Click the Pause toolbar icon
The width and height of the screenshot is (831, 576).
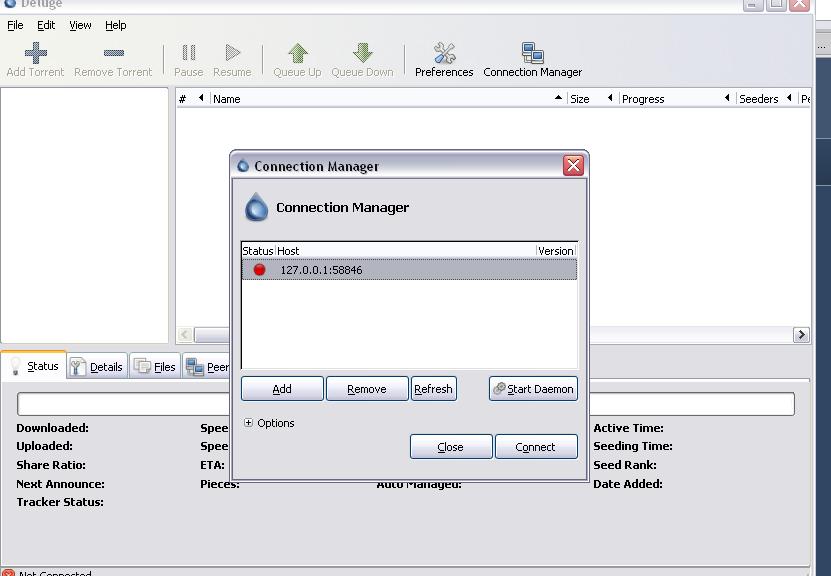pos(189,52)
